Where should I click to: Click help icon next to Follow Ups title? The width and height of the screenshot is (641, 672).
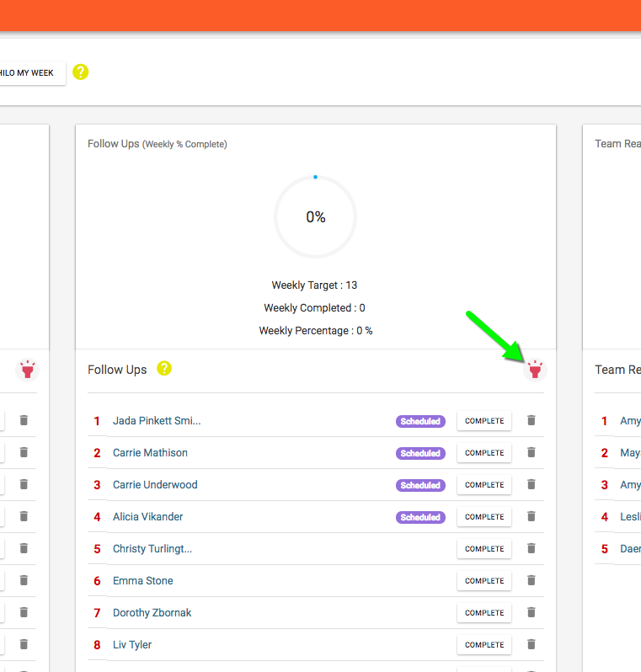[164, 368]
